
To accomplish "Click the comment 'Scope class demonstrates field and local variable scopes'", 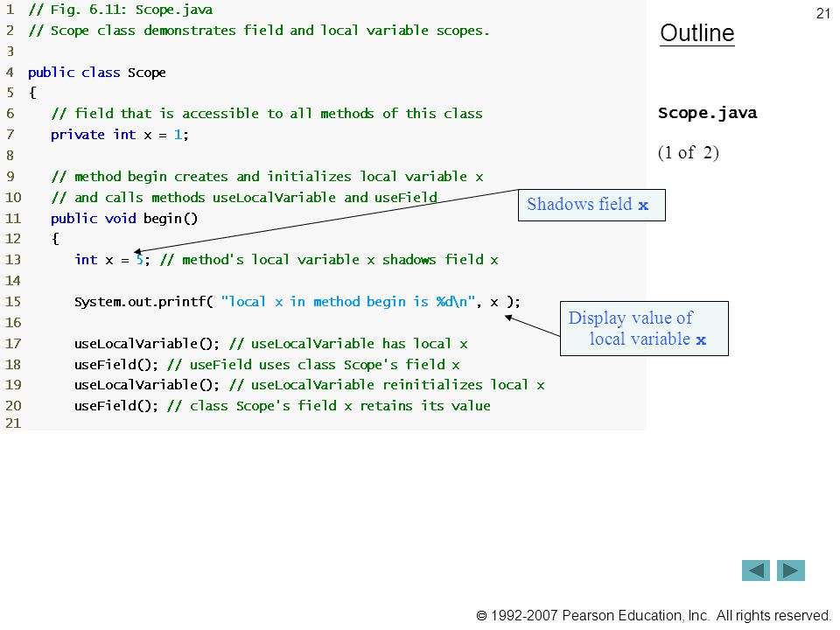I will pos(259,31).
